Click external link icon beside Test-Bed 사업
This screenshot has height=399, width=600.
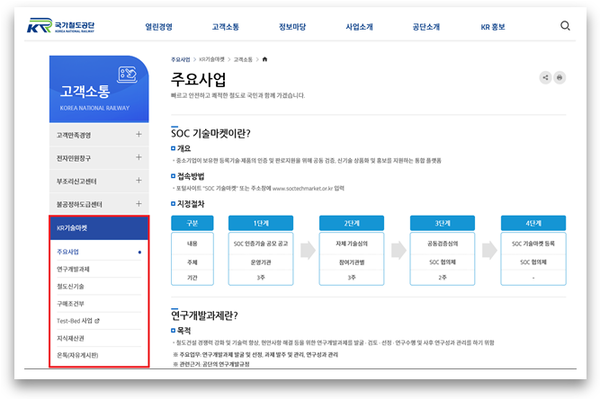97,321
